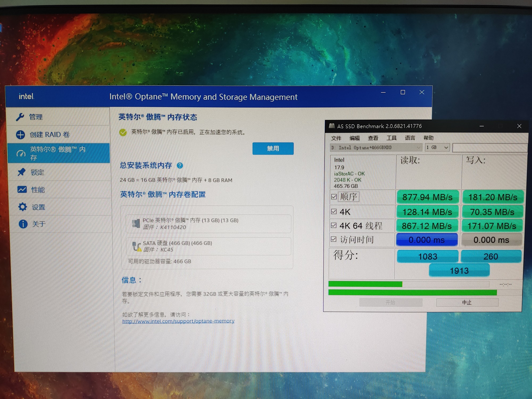
Task: Click the AS SSD Benchmark title bar icon
Action: [x=332, y=126]
